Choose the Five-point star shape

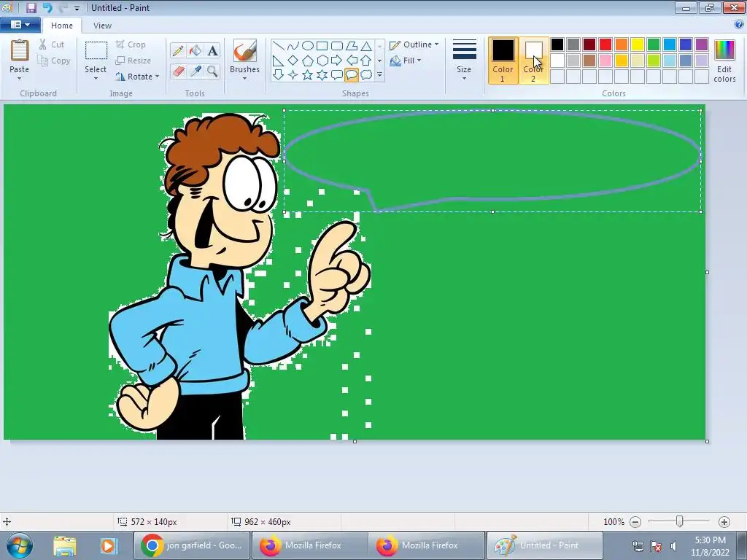coord(308,75)
